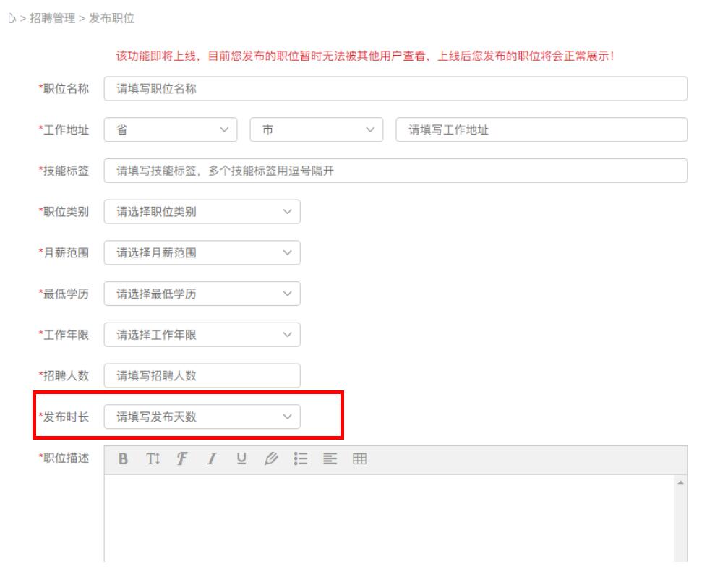The width and height of the screenshot is (728, 572).
Task: Go to 招聘管理 breadcrumb
Action: 53,18
